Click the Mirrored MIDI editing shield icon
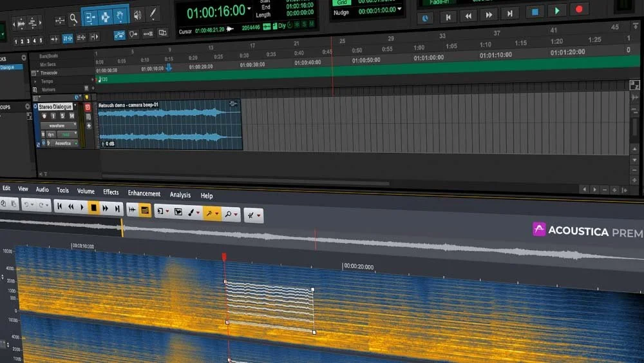 point(133,35)
